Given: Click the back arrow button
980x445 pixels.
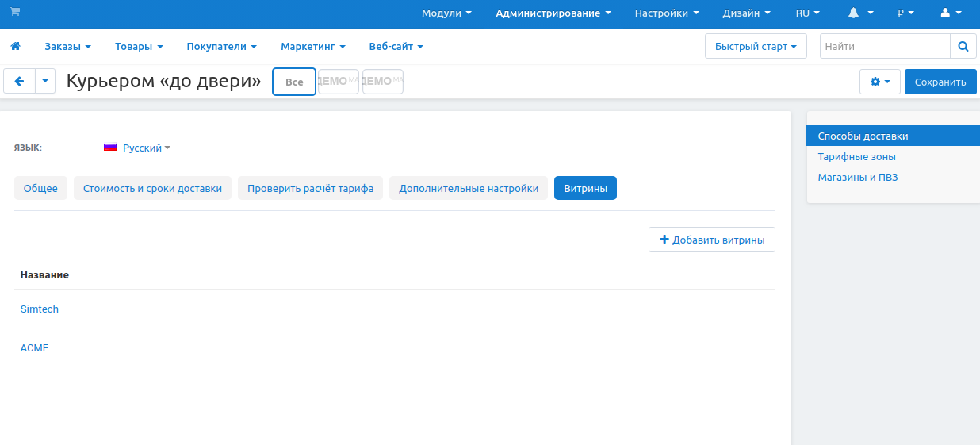Looking at the screenshot, I should (19, 81).
